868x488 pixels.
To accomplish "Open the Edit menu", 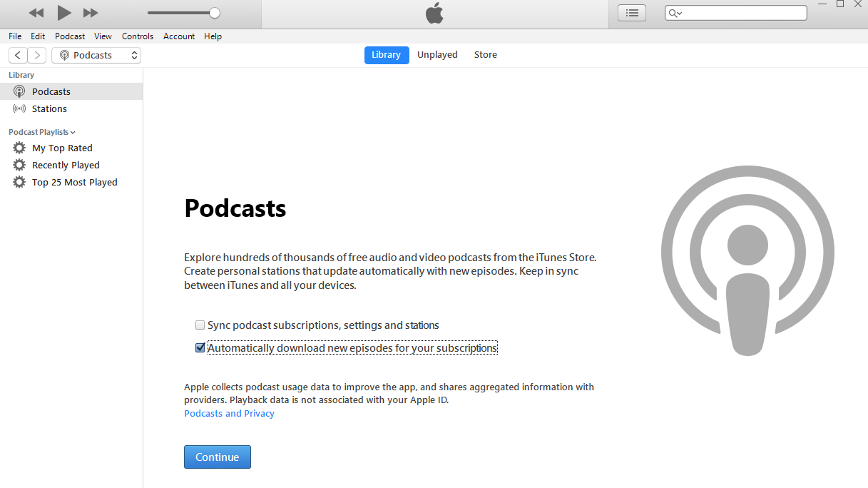I will tap(38, 36).
